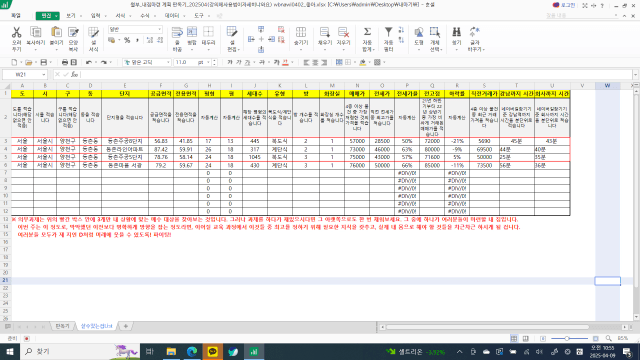This screenshot has width=640, height=360.
Task: Open the 입력 (Insert) menu
Action: 96,16
